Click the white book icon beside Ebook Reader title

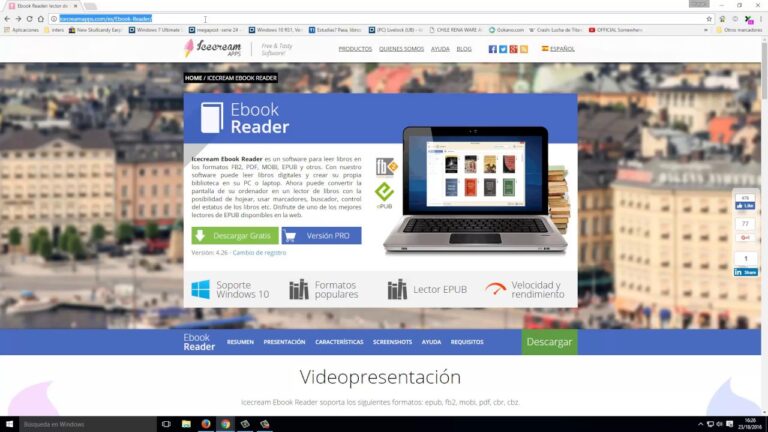(x=212, y=118)
